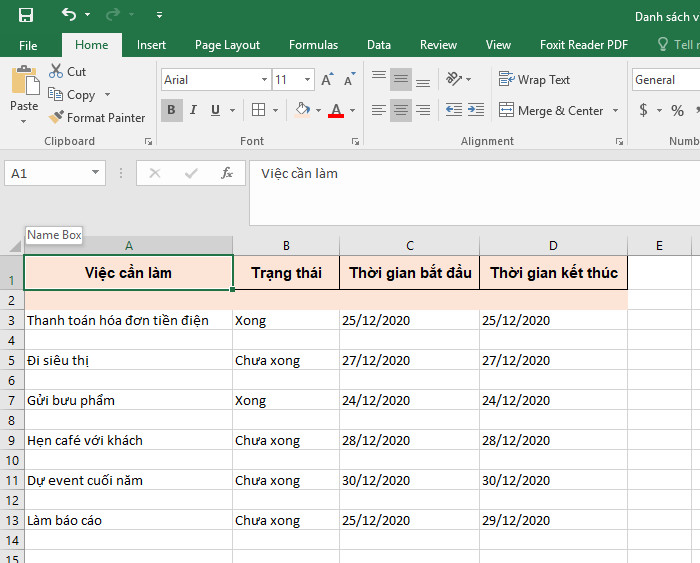Open the Arial font name dropdown
The width and height of the screenshot is (700, 563).
point(264,79)
